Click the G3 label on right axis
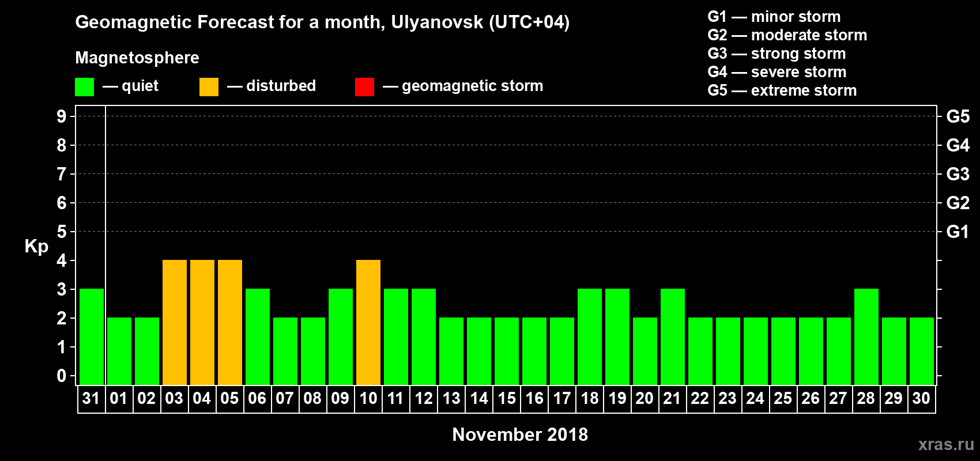This screenshot has width=980, height=461. coord(958,174)
